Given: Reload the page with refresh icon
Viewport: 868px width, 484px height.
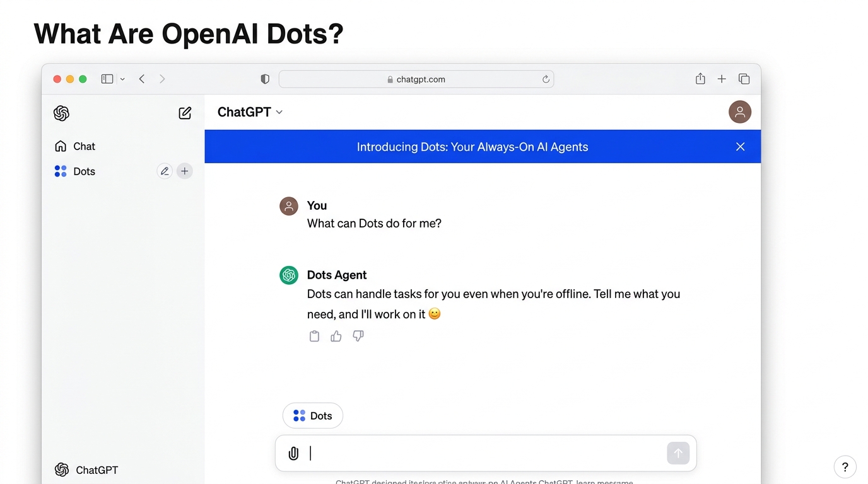Looking at the screenshot, I should pos(546,79).
